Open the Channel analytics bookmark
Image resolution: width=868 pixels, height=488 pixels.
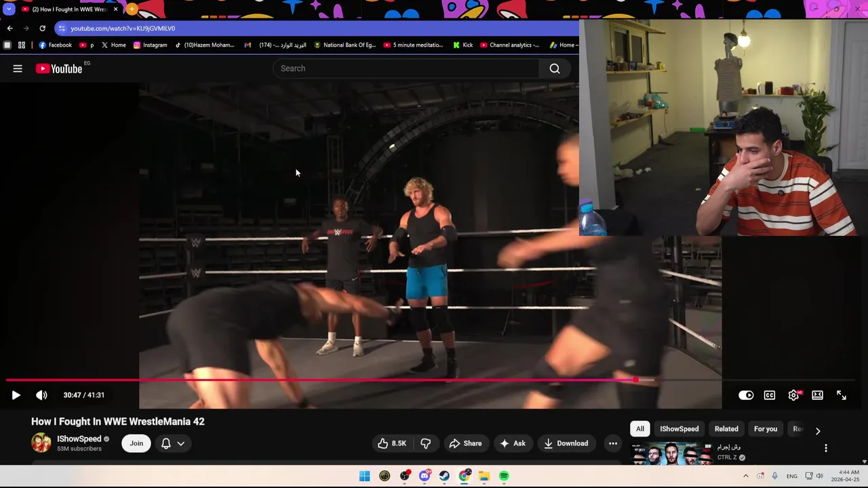pyautogui.click(x=510, y=45)
